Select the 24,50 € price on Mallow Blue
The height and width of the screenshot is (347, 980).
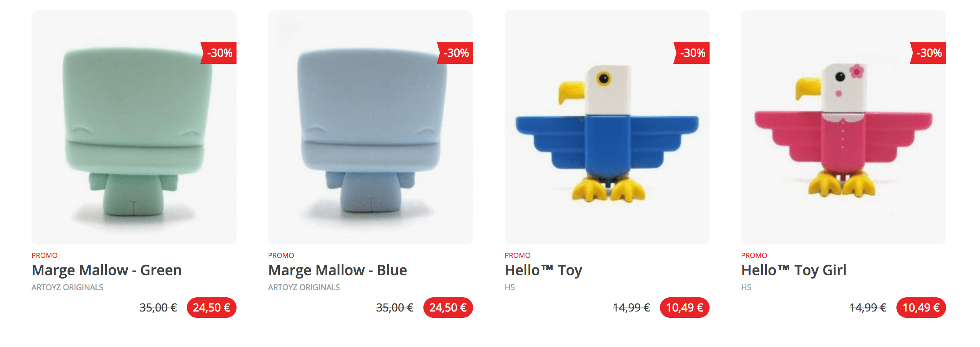[x=448, y=308]
